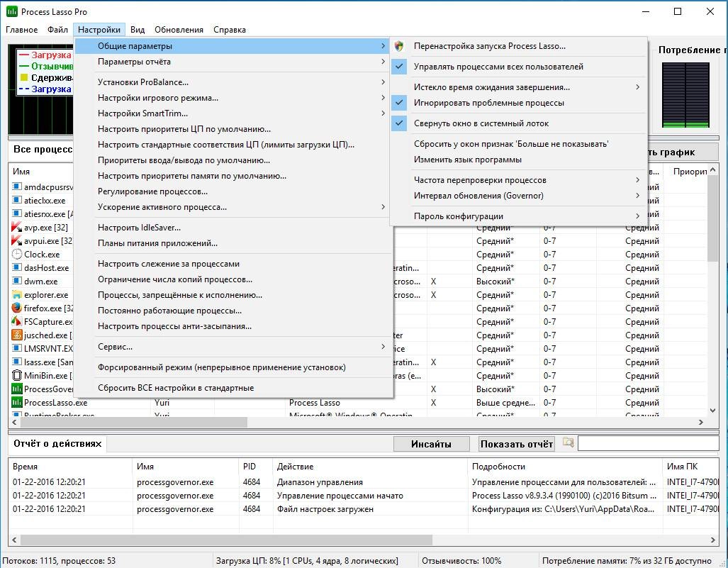
Task: Click the shield icon beside Перенастройка запуска Process Lasso
Action: click(x=399, y=46)
